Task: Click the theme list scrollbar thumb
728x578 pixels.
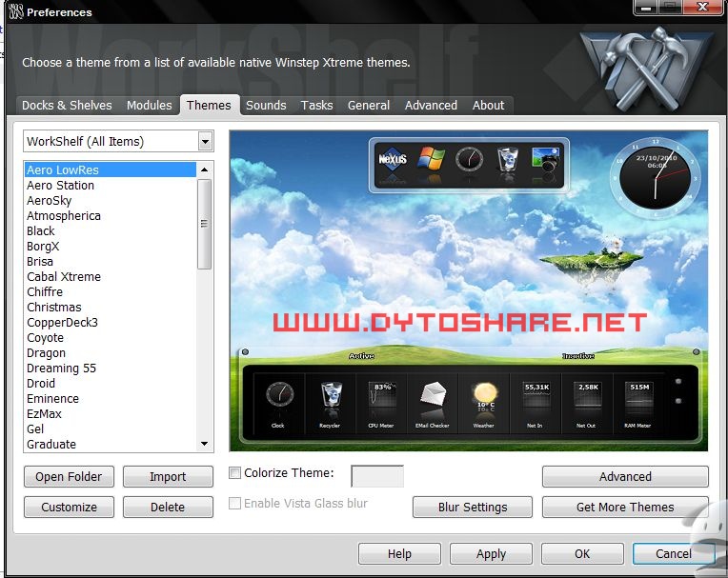Action: tap(204, 224)
